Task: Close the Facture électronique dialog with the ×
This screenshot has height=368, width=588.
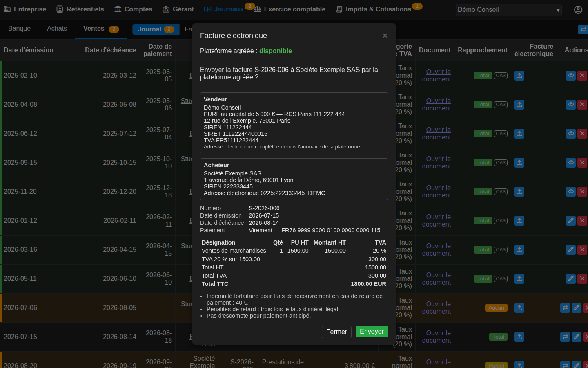Action: [385, 36]
